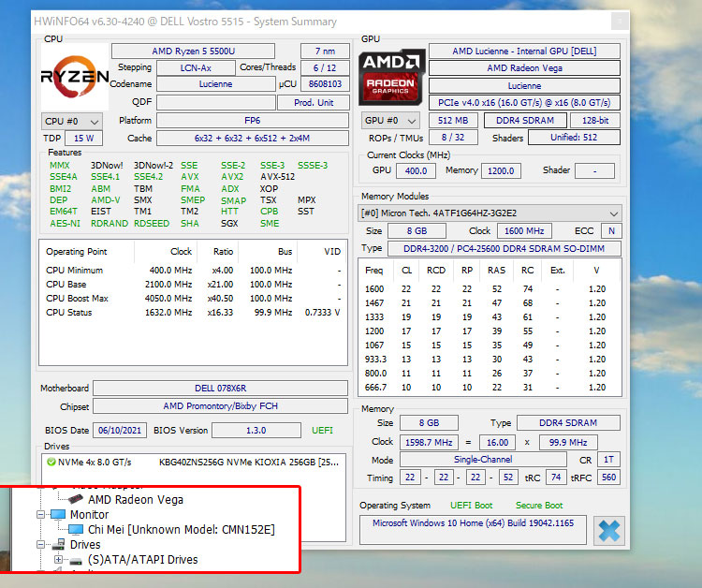Click the Windows 10 Home operating system field
Viewport: 702px width, 588px height.
click(473, 529)
